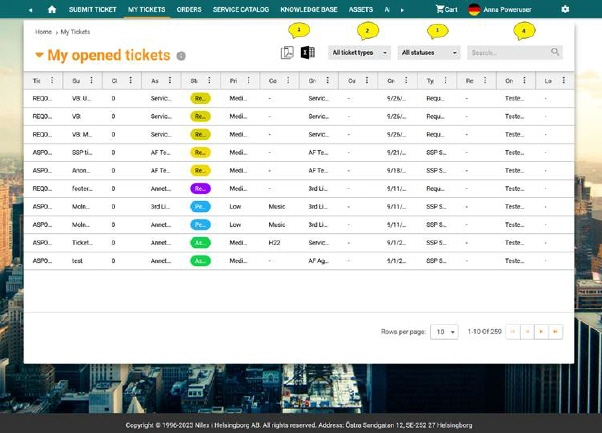Change the Rows per page dropdown

445,331
